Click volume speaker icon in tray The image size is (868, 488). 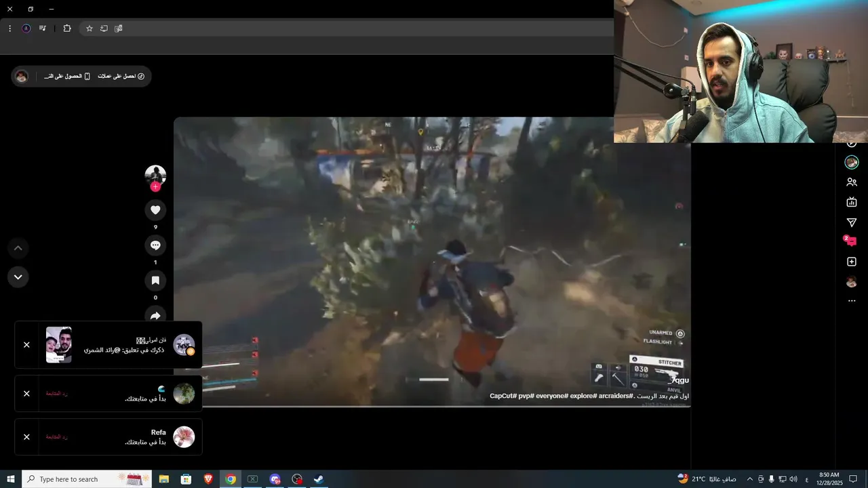click(793, 479)
